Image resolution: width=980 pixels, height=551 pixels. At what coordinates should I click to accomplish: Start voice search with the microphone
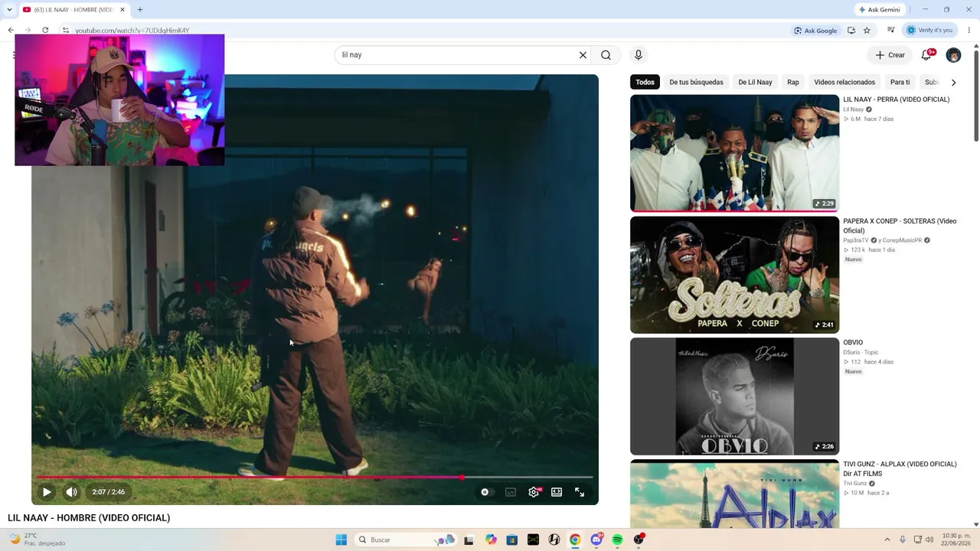pyautogui.click(x=639, y=55)
